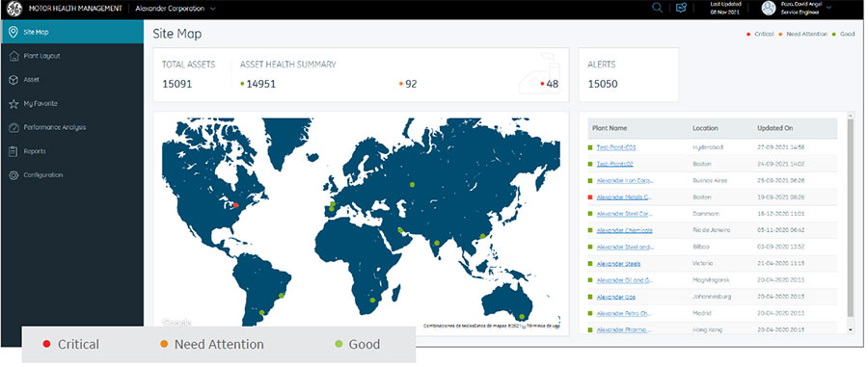Image resolution: width=868 pixels, height=367 pixels.
Task: Click the green marker in Argentina
Action: tap(262, 313)
